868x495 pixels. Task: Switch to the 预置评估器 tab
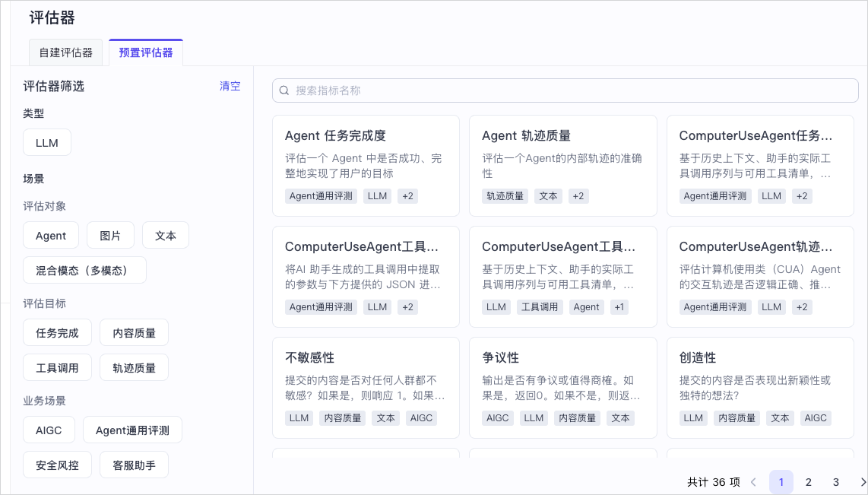tap(146, 52)
